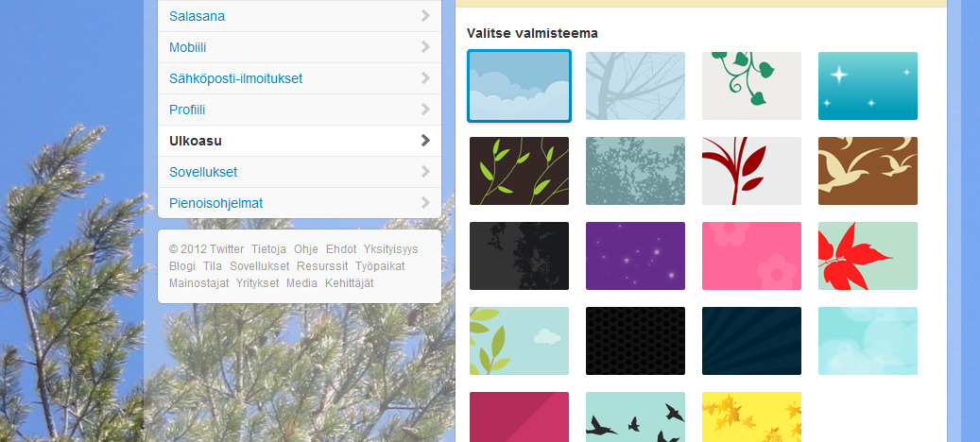Open the Mainostajat footer link

click(x=198, y=282)
